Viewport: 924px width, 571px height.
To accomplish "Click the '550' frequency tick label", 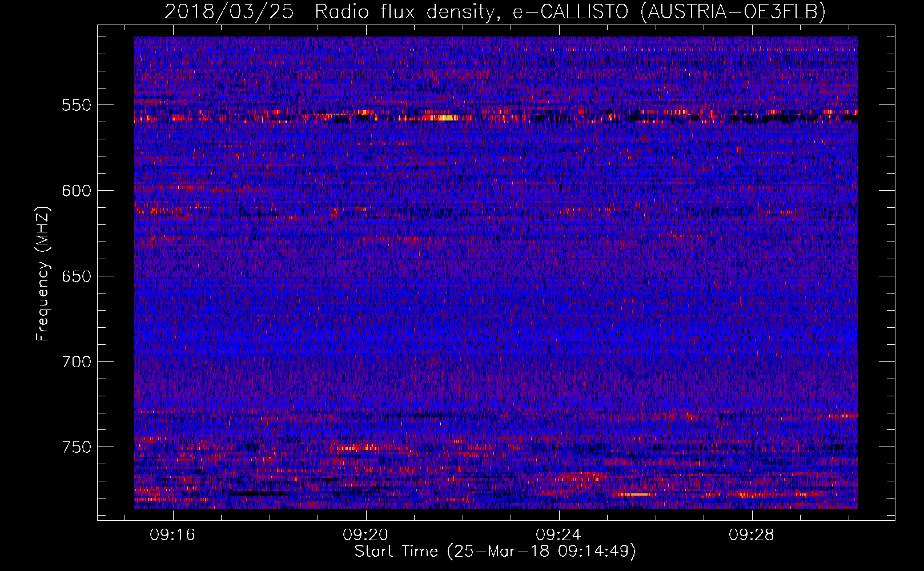I will (77, 105).
